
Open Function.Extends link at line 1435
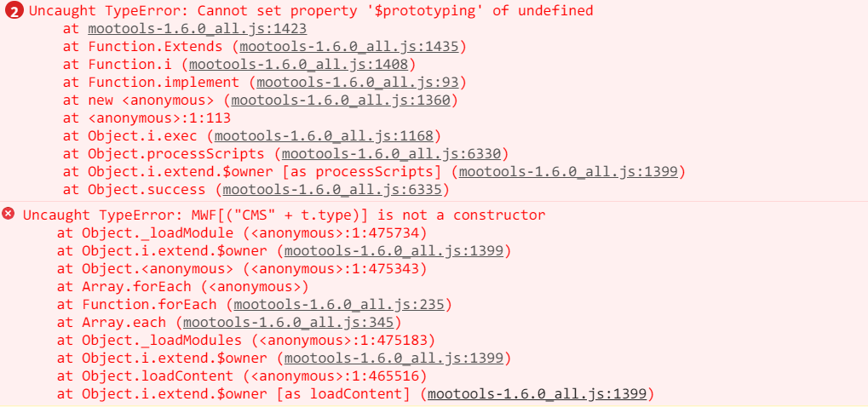(353, 46)
